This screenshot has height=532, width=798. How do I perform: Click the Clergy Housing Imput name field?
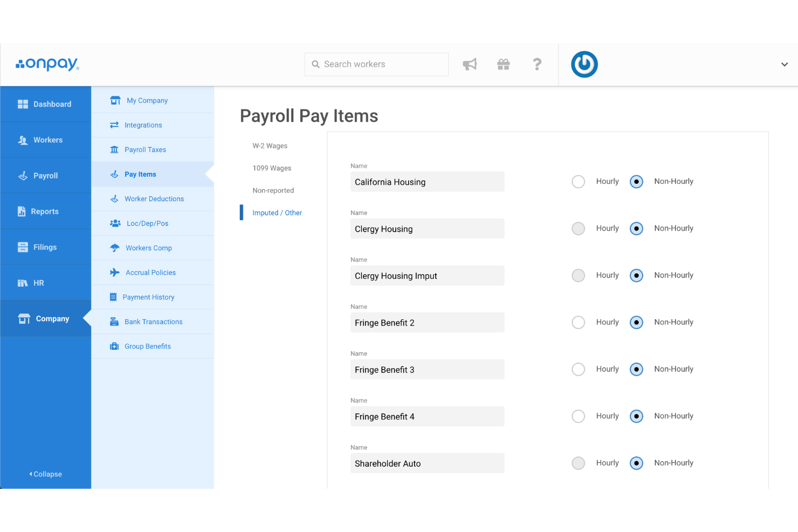428,275
